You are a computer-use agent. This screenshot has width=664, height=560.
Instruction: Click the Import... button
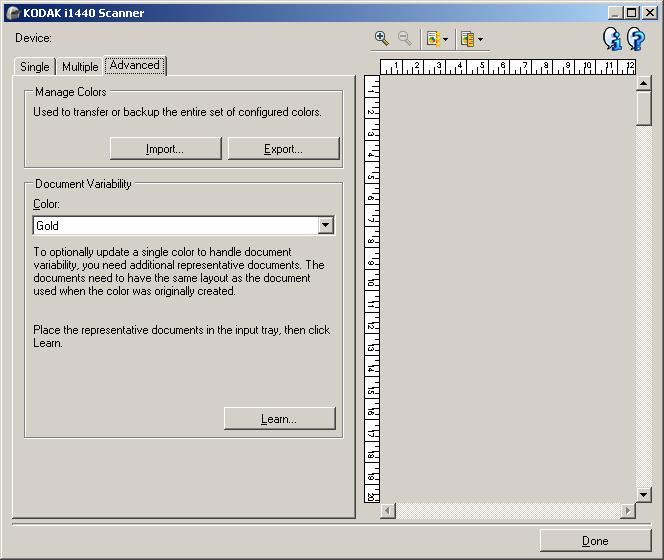click(x=165, y=149)
